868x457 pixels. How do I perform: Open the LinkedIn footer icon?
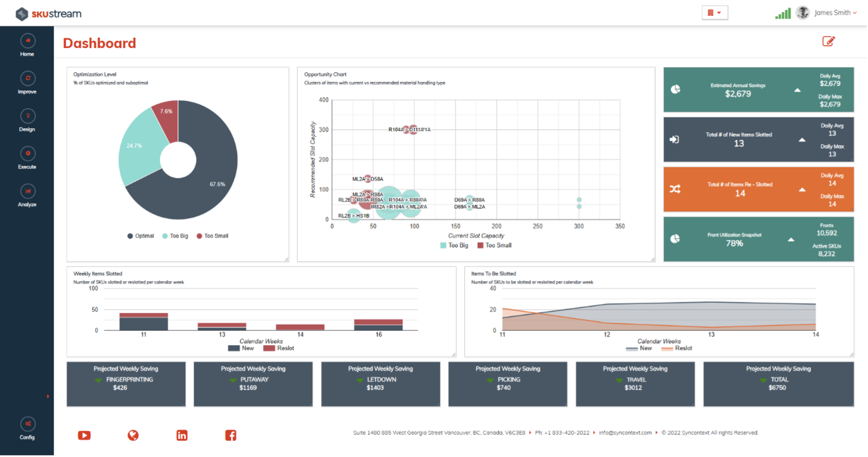pos(182,435)
